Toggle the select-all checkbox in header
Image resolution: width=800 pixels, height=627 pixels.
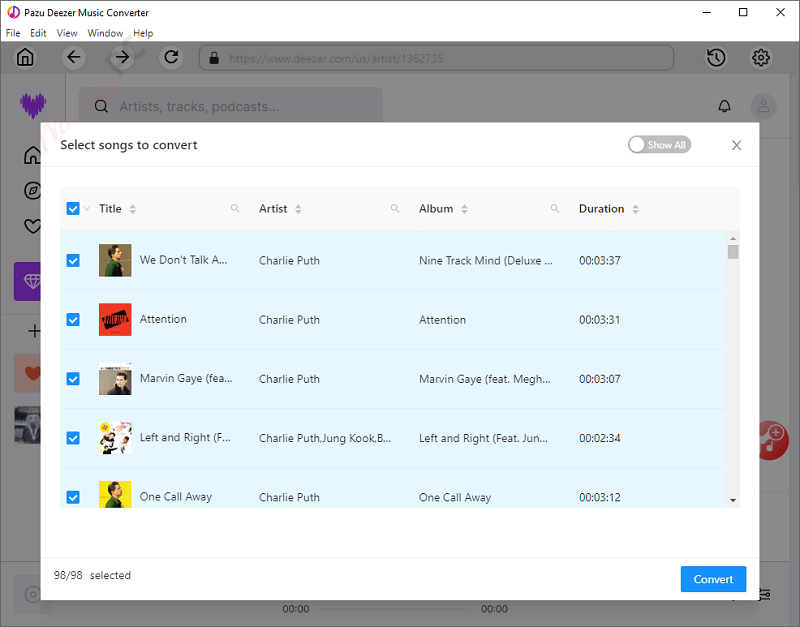tap(73, 208)
